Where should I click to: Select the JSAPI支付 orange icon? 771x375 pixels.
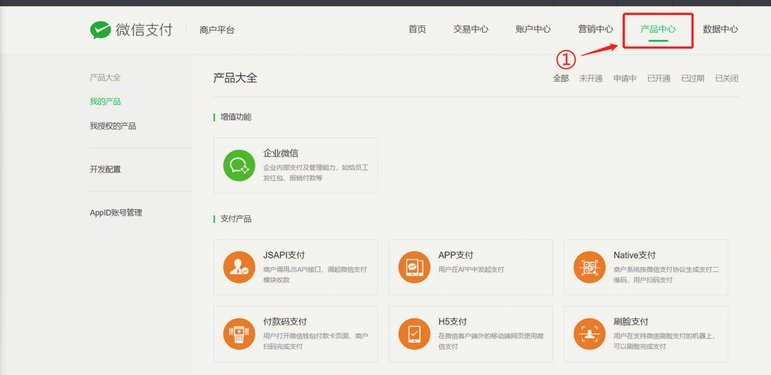239,267
